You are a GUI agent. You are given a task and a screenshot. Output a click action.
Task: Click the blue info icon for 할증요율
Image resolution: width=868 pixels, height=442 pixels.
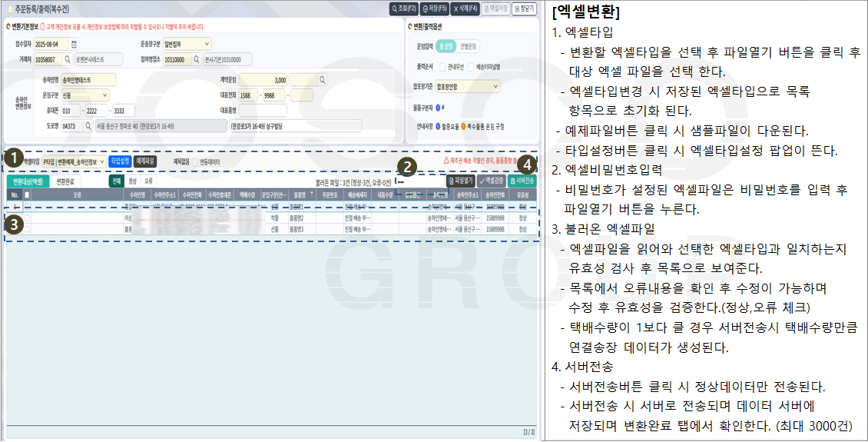(x=439, y=126)
